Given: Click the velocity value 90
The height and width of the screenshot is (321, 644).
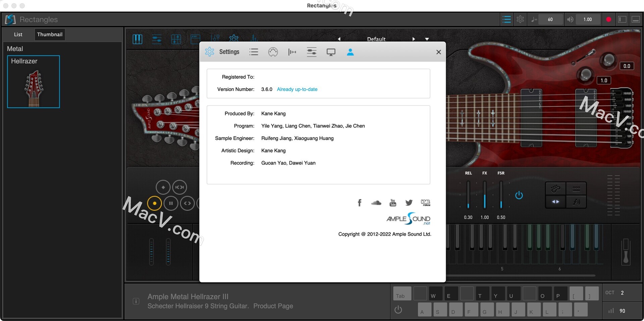Looking at the screenshot, I should 622,311.
